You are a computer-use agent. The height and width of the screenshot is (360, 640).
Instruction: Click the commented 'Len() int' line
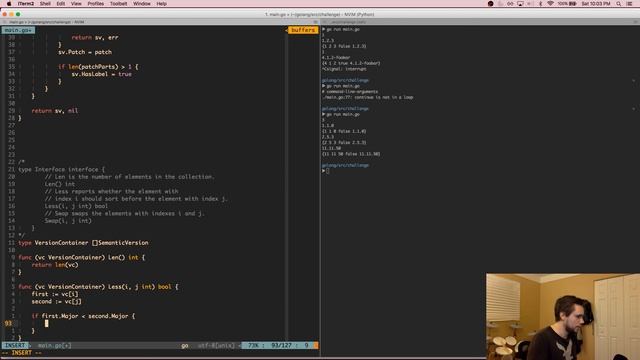[60, 184]
